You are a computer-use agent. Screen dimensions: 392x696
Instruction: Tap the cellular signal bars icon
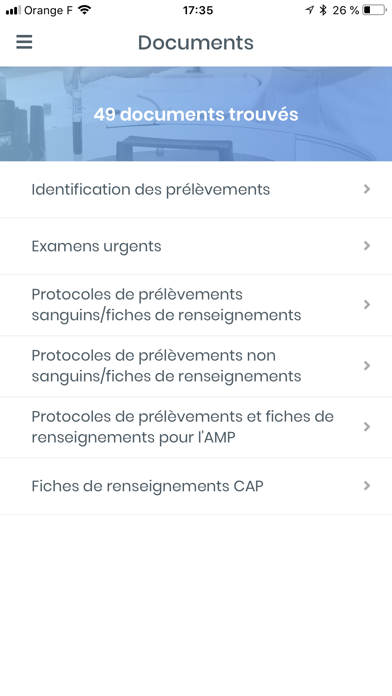(x=13, y=10)
